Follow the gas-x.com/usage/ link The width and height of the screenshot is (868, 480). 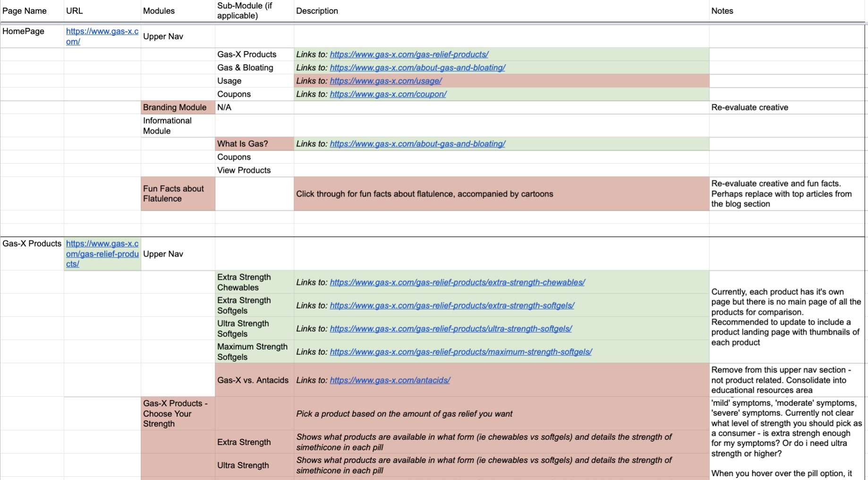click(386, 81)
